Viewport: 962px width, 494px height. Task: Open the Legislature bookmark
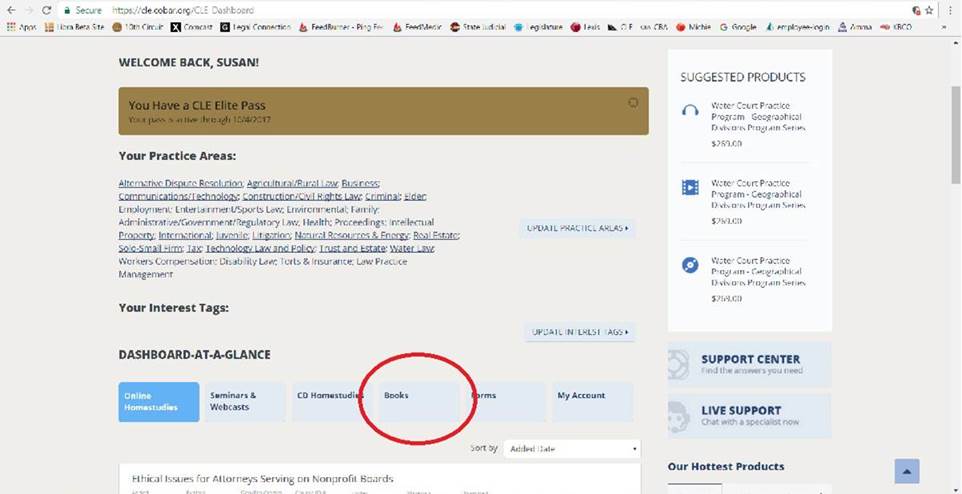(x=538, y=27)
